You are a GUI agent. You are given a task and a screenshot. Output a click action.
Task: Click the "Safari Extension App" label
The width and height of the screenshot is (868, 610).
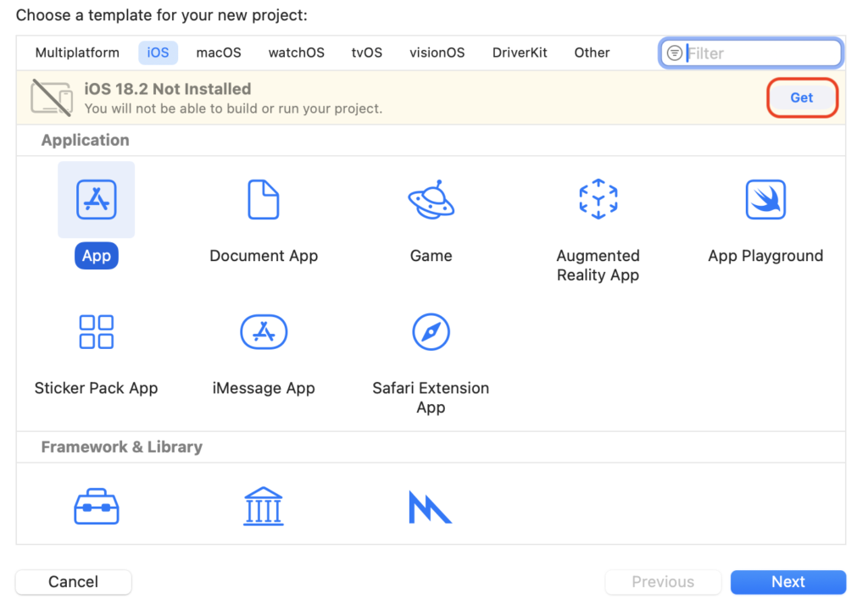click(431, 397)
